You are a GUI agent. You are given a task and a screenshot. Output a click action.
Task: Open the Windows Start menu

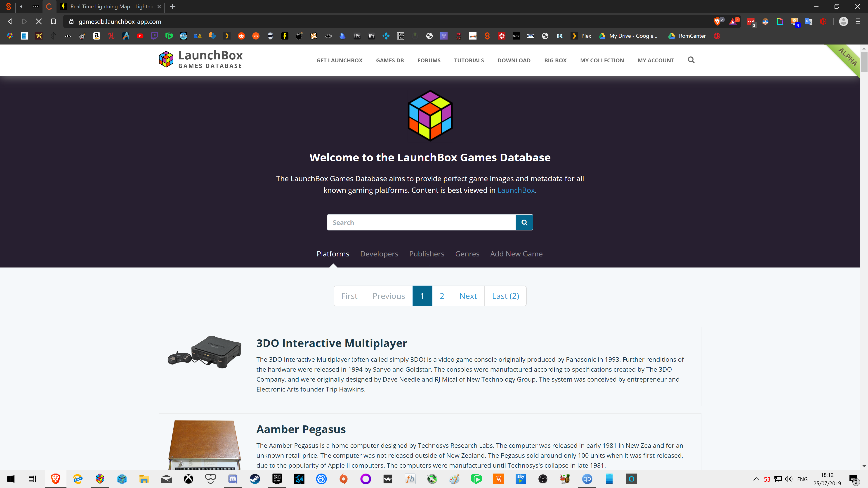click(x=11, y=479)
